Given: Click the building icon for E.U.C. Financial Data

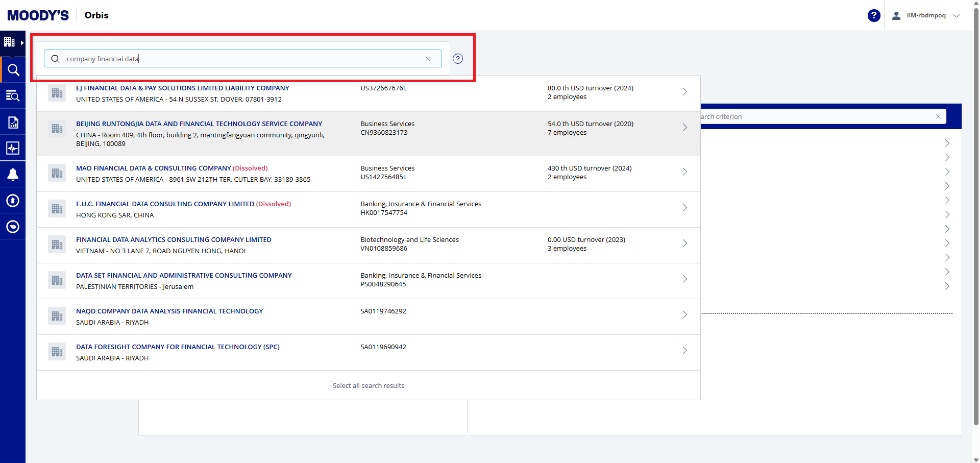Looking at the screenshot, I should tap(57, 209).
